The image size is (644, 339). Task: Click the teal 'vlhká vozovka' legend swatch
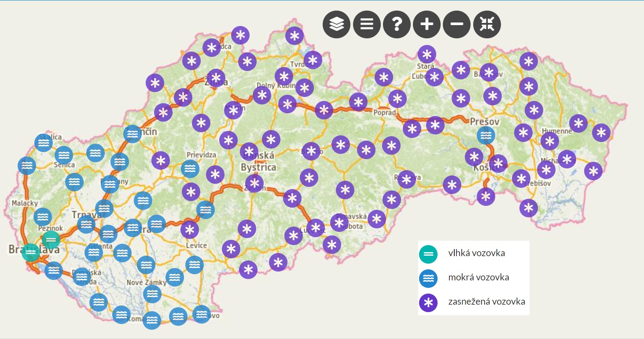point(428,254)
